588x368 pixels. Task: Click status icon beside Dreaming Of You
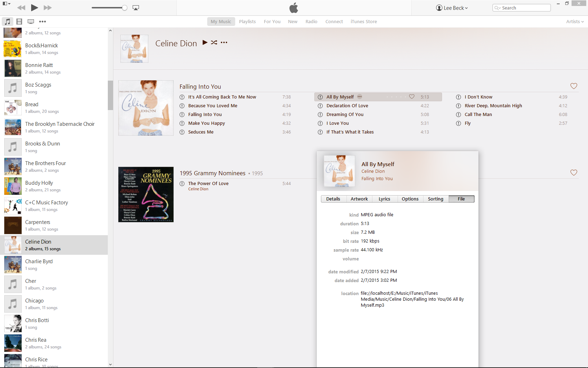[320, 115]
